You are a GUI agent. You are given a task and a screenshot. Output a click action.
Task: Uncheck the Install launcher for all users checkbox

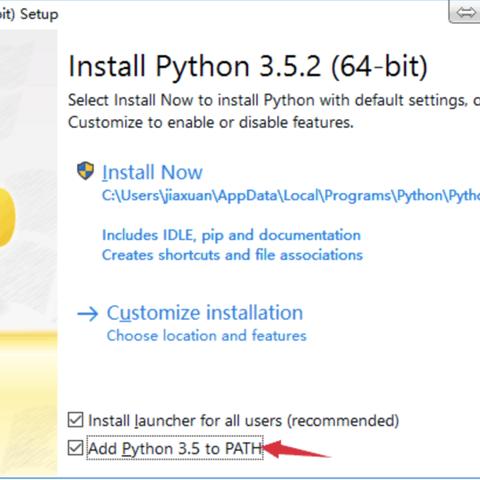tap(75, 420)
